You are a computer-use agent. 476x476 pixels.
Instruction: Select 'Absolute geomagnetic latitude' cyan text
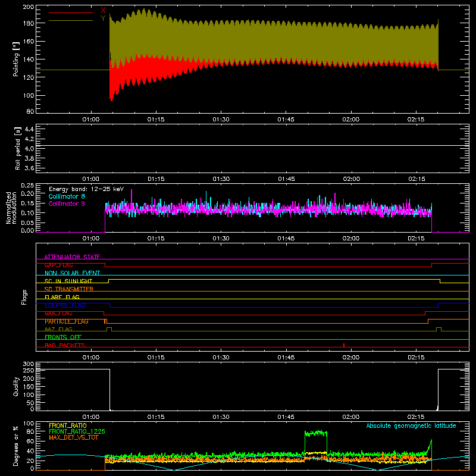click(x=411, y=425)
